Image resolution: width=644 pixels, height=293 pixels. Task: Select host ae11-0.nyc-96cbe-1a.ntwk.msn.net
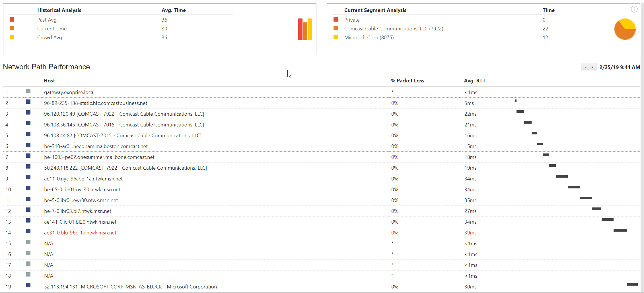click(x=83, y=179)
